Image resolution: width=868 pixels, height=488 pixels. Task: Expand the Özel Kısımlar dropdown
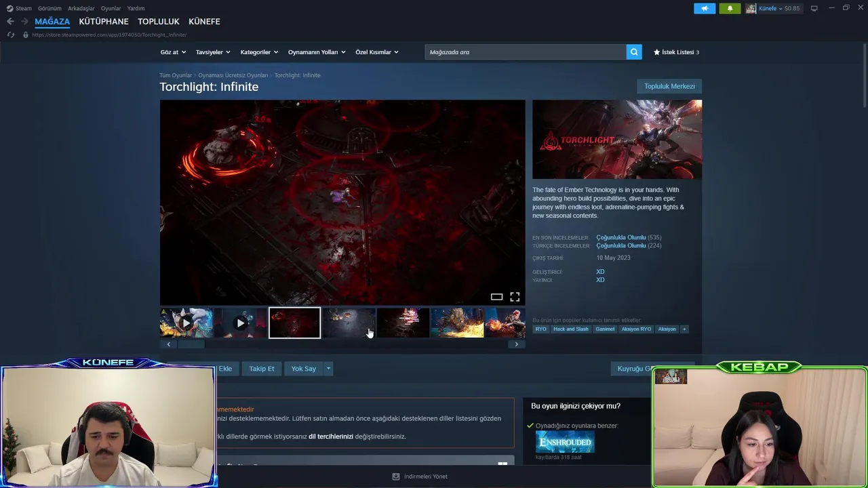(x=377, y=52)
